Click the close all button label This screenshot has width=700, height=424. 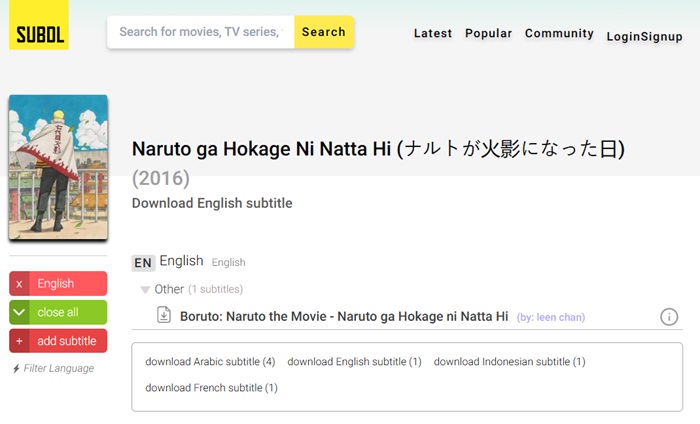(x=58, y=312)
